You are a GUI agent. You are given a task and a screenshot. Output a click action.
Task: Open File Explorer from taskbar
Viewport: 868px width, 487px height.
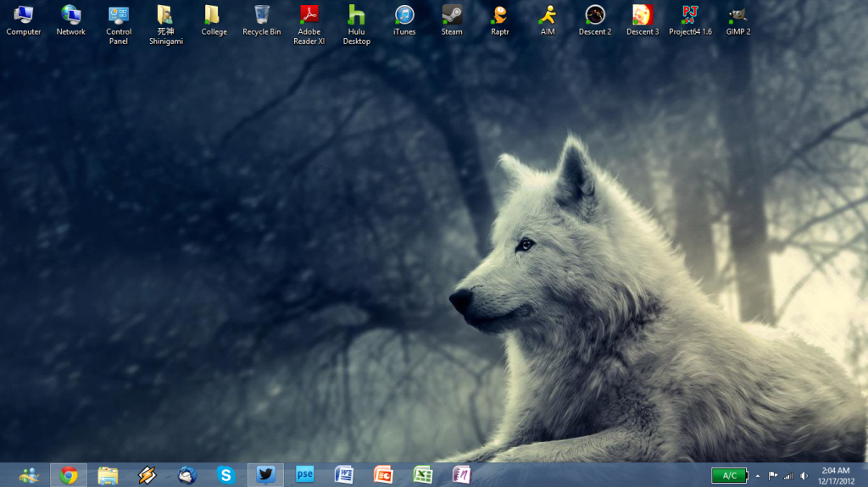point(108,475)
